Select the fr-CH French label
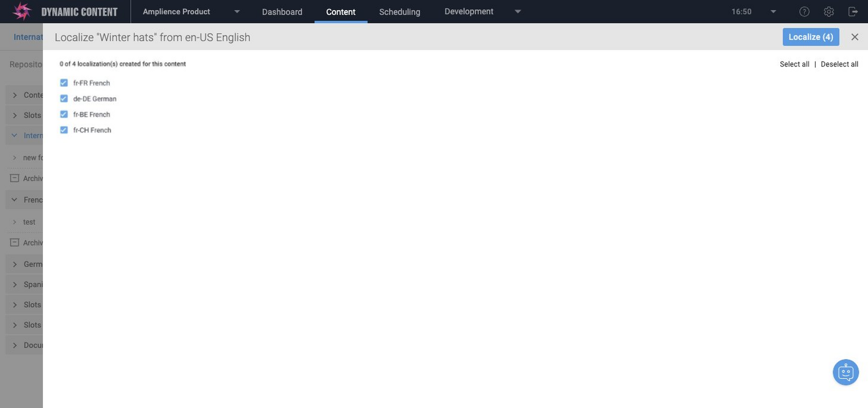 point(92,130)
